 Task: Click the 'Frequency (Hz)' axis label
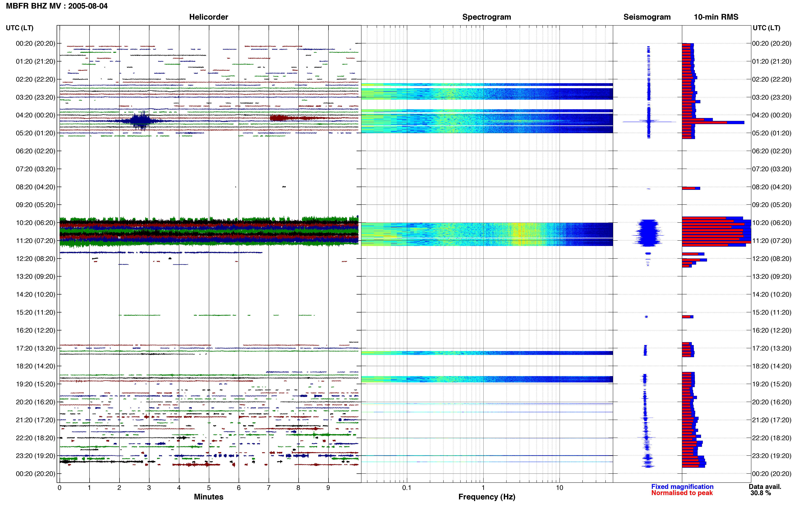[x=487, y=497]
